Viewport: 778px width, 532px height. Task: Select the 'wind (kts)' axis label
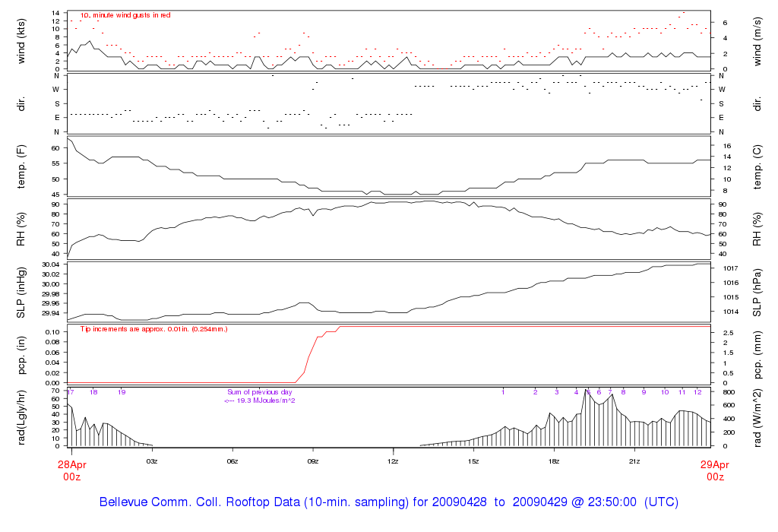(x=21, y=41)
